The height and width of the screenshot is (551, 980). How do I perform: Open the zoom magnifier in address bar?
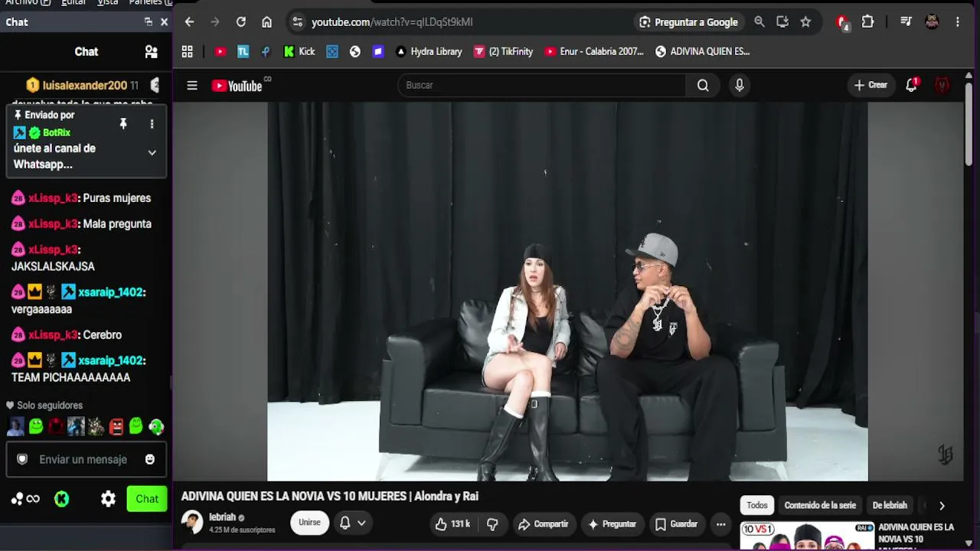tap(759, 22)
